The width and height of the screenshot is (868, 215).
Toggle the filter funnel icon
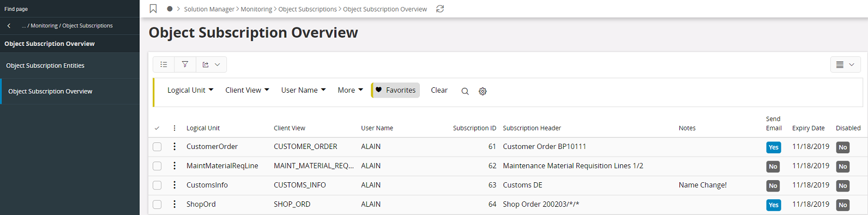click(185, 64)
